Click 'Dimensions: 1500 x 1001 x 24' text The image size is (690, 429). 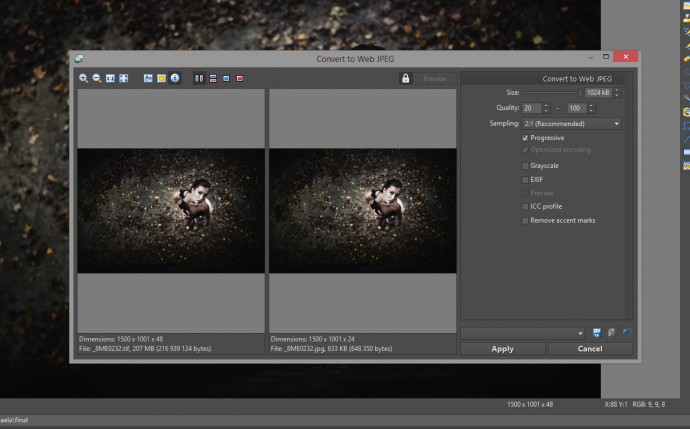pyautogui.click(x=312, y=339)
